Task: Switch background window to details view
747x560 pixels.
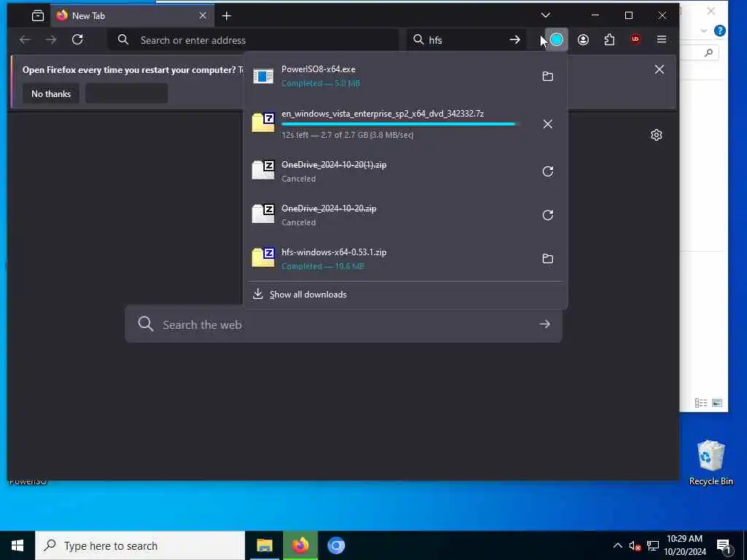Action: [x=701, y=402]
